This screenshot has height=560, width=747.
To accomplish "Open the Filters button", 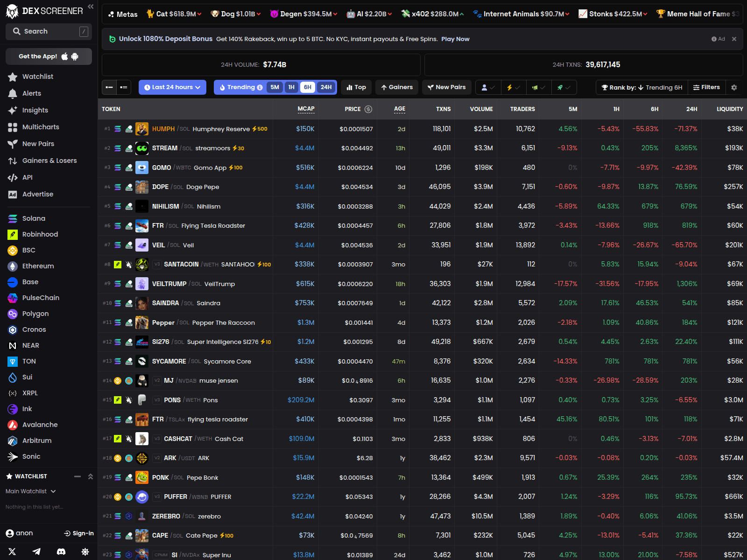I will click(x=706, y=87).
